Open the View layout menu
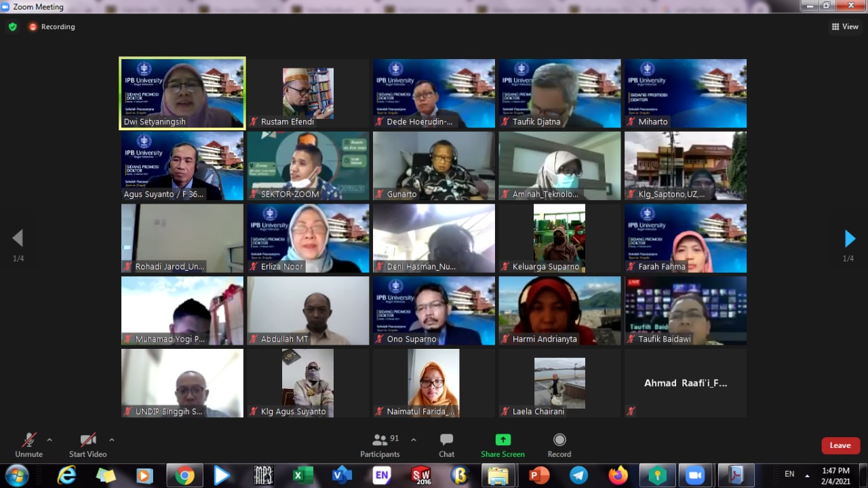Screen dimensions: 868x488 point(845,26)
